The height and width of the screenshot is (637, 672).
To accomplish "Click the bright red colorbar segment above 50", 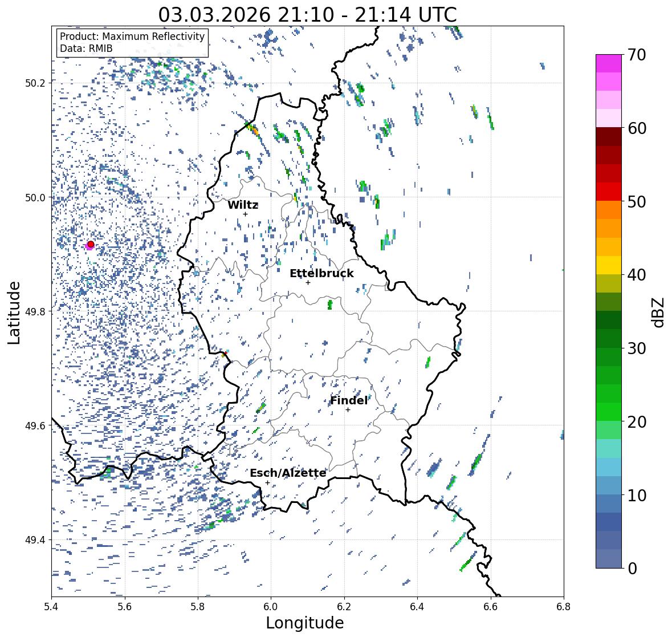I will point(609,192).
